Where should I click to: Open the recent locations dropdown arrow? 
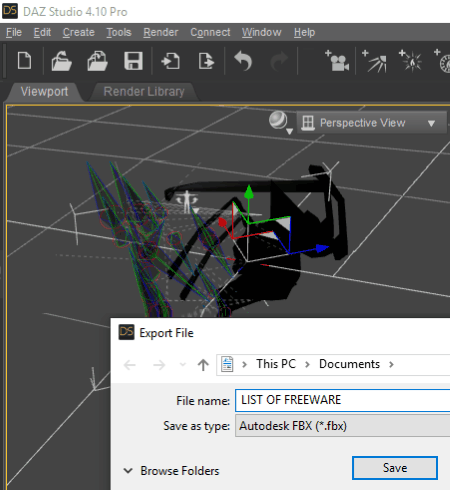pos(183,364)
